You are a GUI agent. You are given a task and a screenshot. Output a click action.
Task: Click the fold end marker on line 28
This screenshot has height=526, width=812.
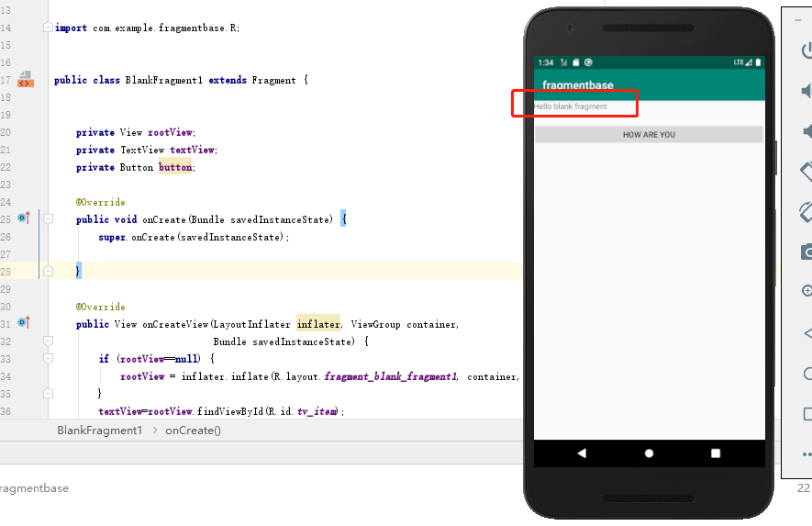(48, 271)
